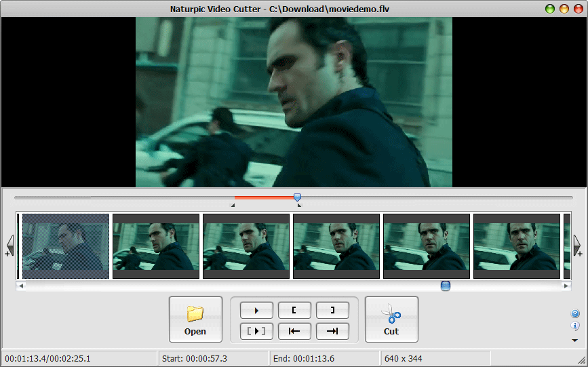This screenshot has height=367, width=588.
Task: Click the seek slider blue handle
Action: tap(297, 197)
